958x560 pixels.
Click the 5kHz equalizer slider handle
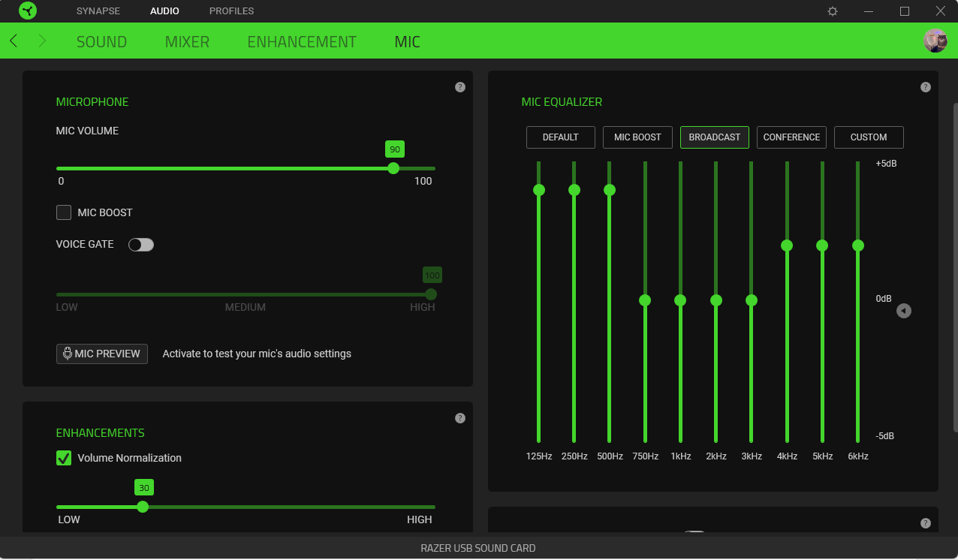pyautogui.click(x=822, y=245)
